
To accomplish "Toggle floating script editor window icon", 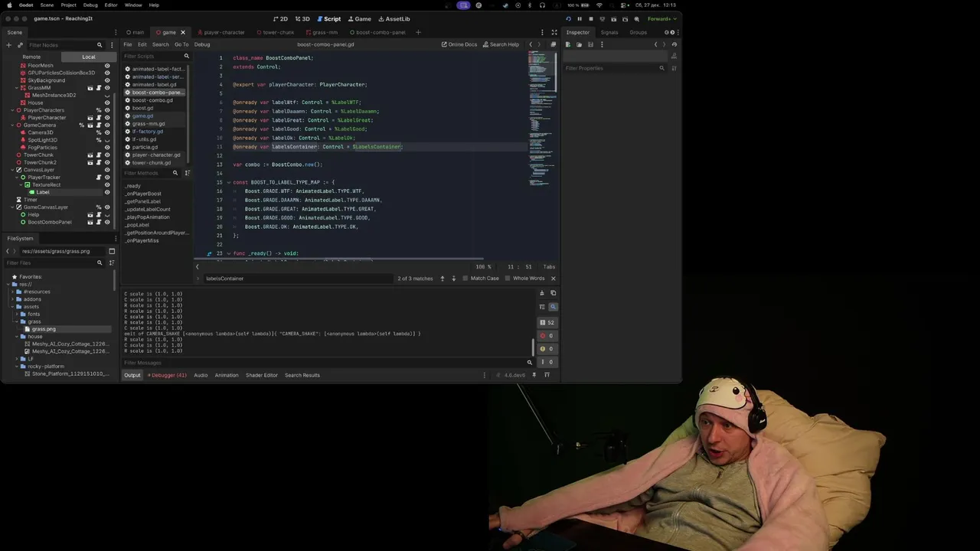I will (554, 44).
